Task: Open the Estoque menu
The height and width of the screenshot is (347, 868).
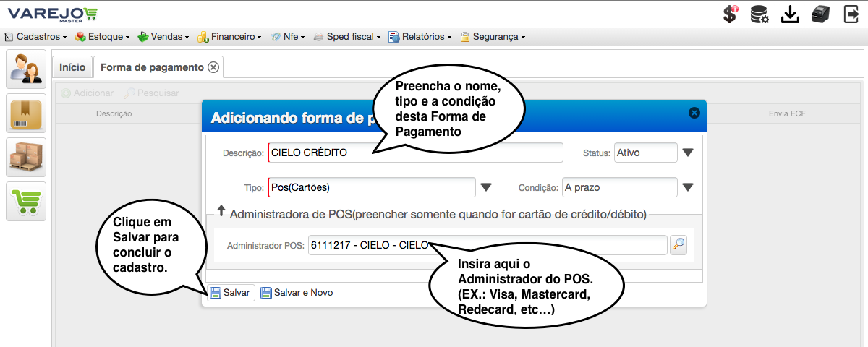Action: tap(103, 36)
